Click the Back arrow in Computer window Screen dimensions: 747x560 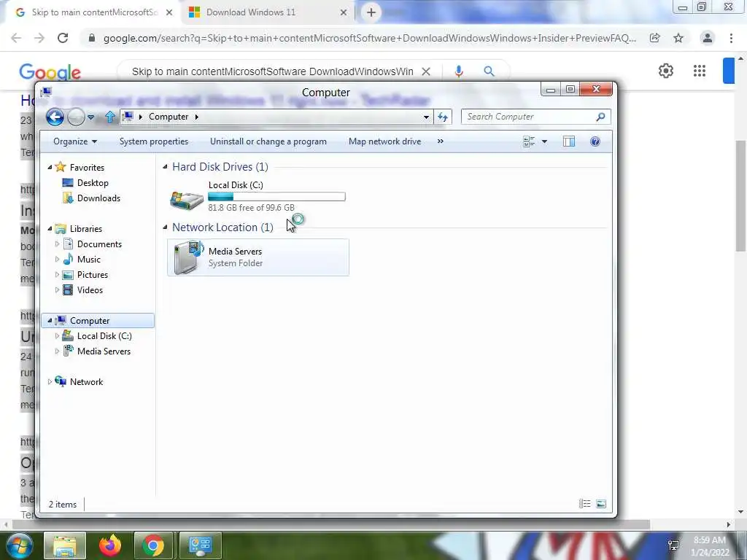click(x=55, y=117)
